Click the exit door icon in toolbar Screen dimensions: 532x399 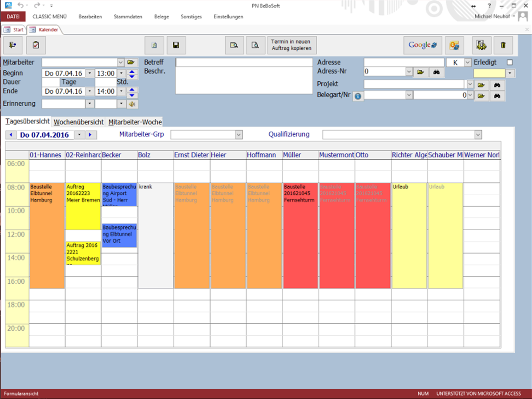coord(13,45)
